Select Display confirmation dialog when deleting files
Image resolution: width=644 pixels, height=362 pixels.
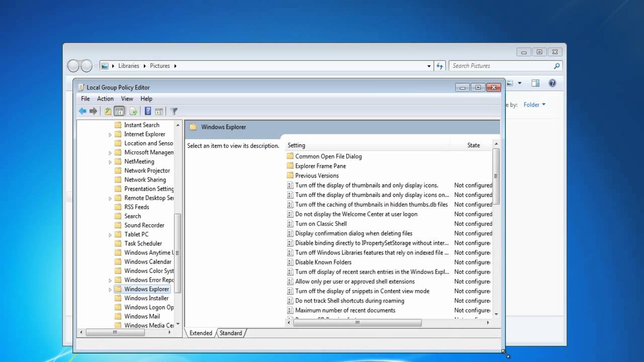pos(354,233)
